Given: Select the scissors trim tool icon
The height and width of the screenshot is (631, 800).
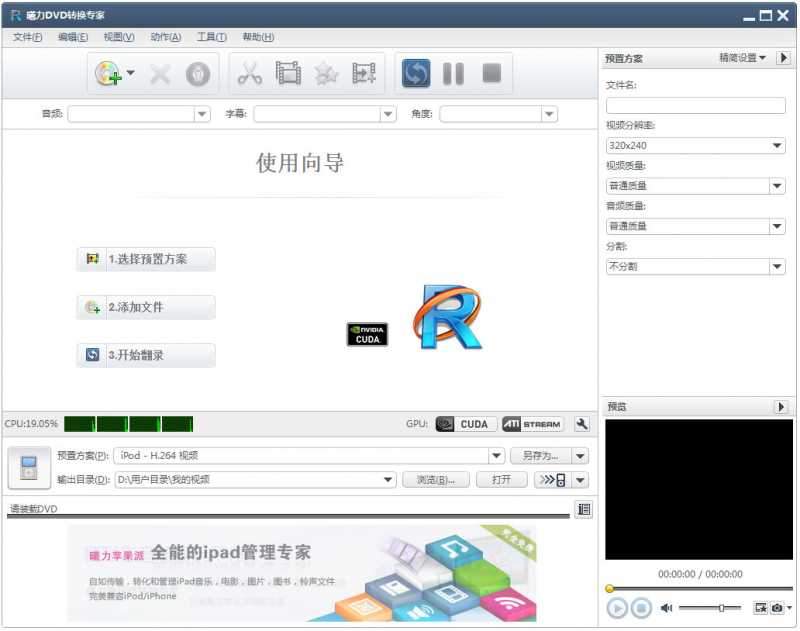Looking at the screenshot, I should pyautogui.click(x=253, y=71).
